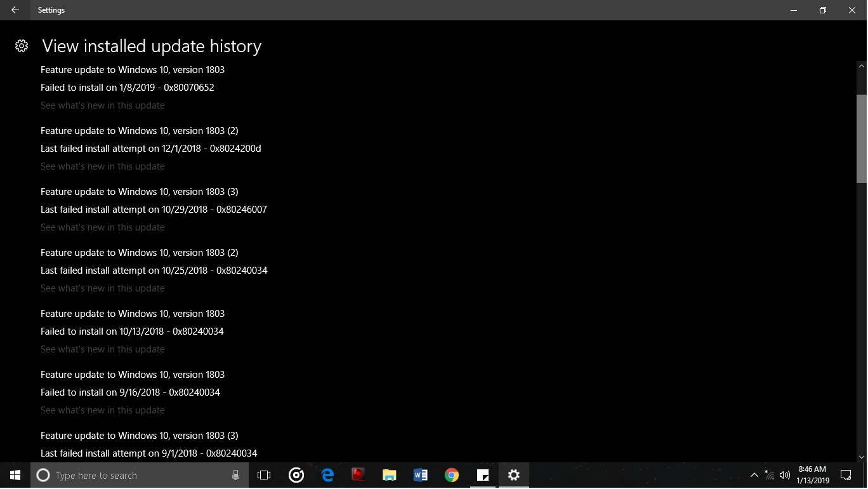Minimize the Settings window

click(x=794, y=10)
